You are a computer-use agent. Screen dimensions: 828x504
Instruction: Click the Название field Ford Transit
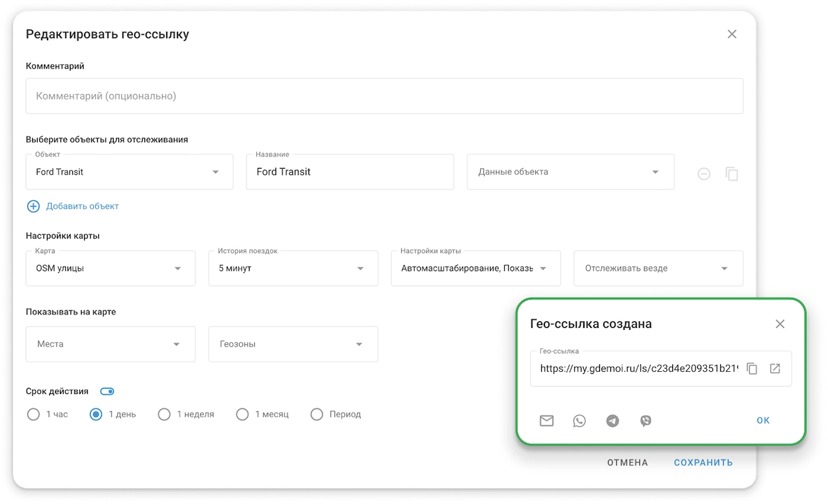[x=350, y=172]
